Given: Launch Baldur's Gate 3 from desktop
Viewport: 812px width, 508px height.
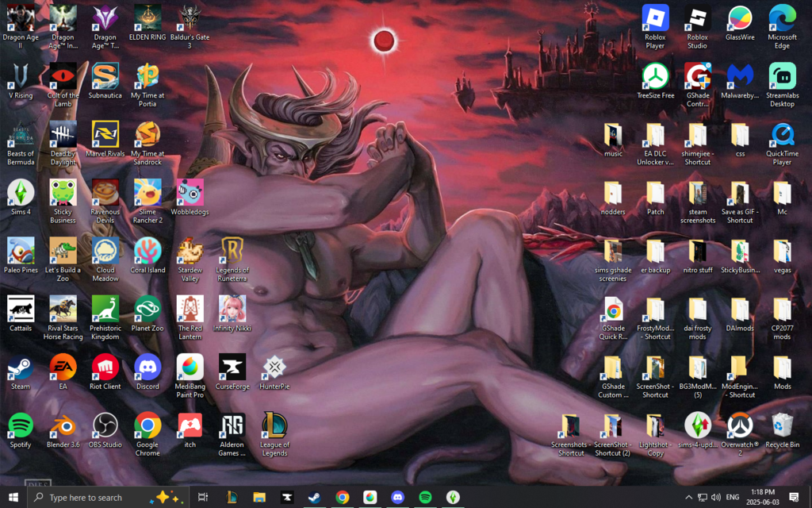Looking at the screenshot, I should tap(190, 27).
